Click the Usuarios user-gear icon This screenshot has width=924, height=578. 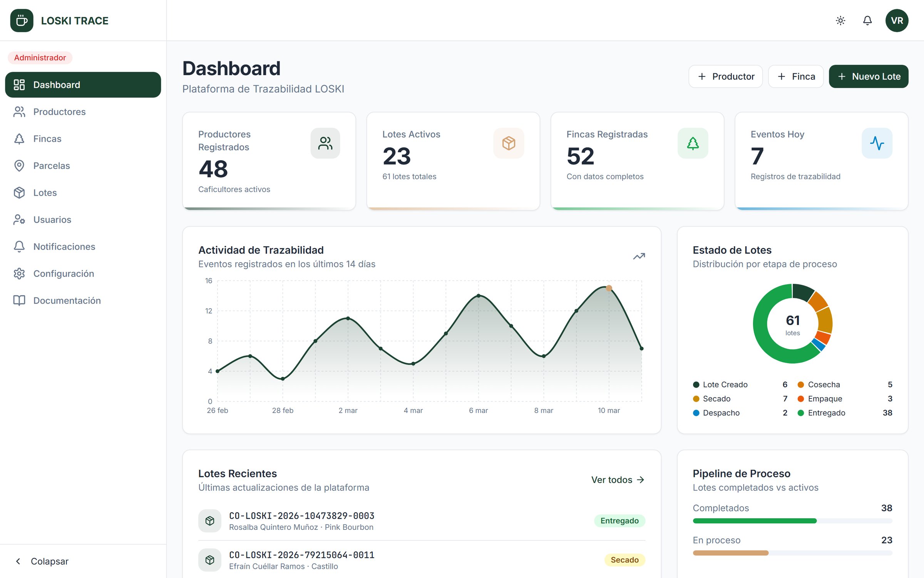(19, 220)
